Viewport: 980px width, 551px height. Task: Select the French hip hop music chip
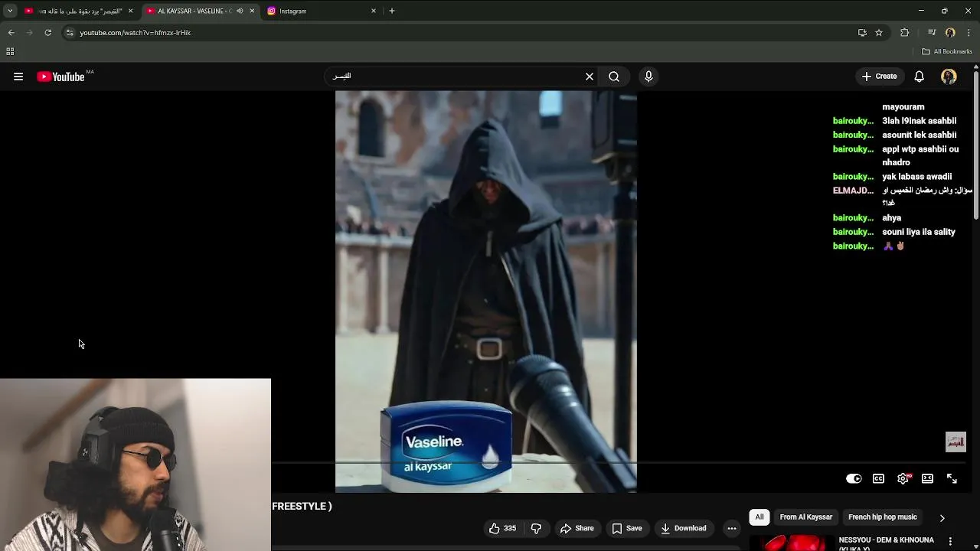[882, 517]
